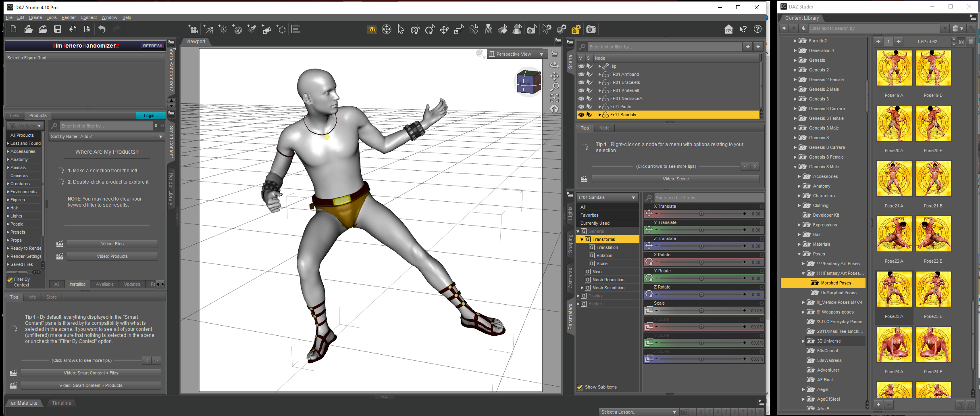980x416 pixels.
Task: Click Video: Smart Content > Products button
Action: 91,385
